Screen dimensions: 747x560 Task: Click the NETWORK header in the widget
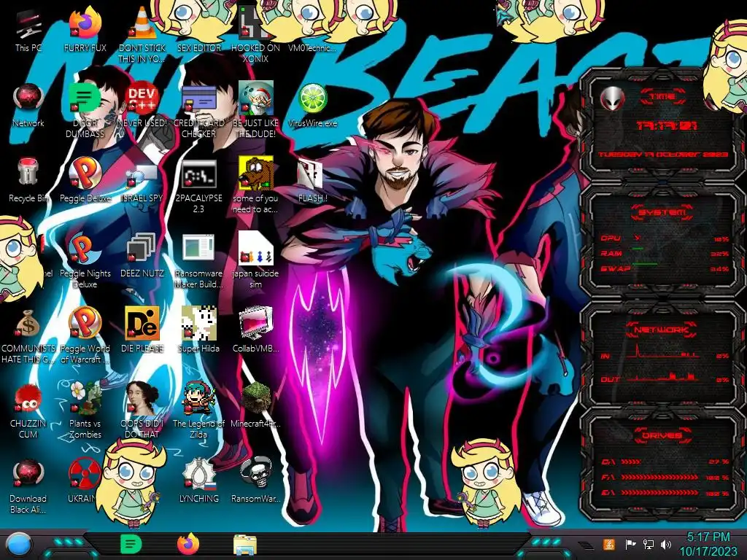pyautogui.click(x=662, y=330)
